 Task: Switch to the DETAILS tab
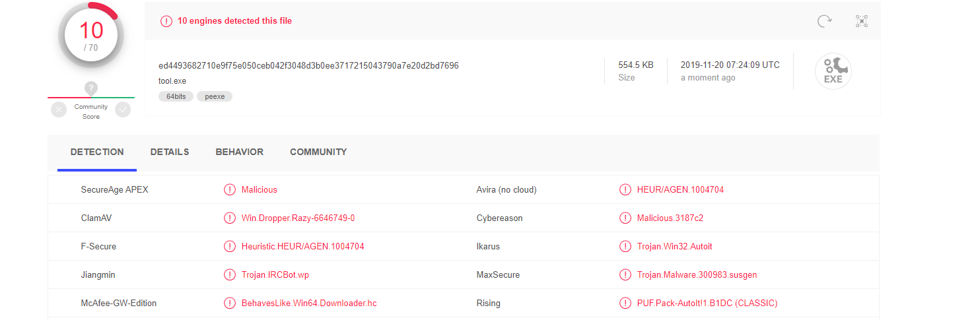(170, 152)
